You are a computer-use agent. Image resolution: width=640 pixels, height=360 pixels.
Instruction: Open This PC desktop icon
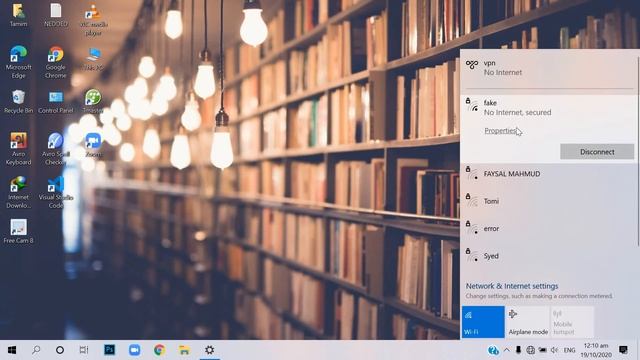pyautogui.click(x=93, y=59)
